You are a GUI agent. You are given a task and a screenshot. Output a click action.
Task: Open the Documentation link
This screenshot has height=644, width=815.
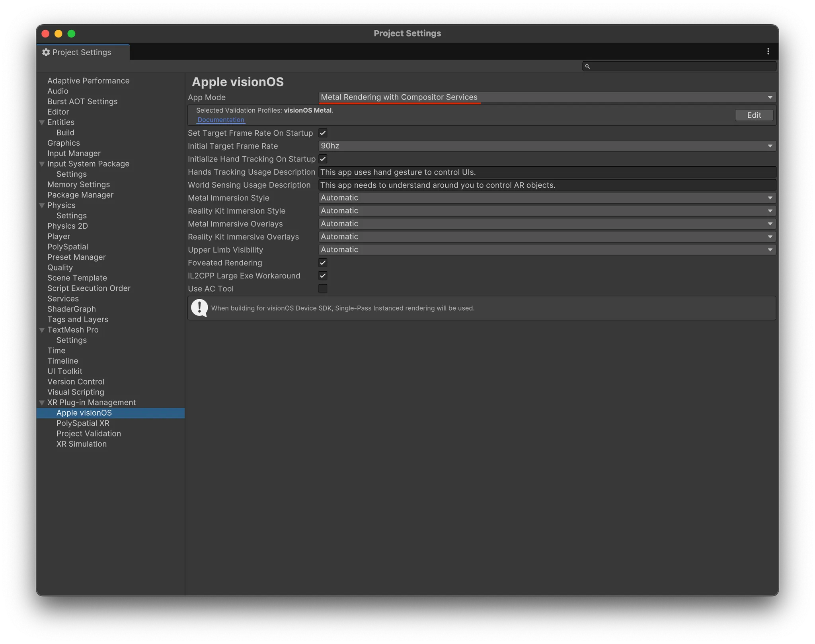click(x=220, y=120)
